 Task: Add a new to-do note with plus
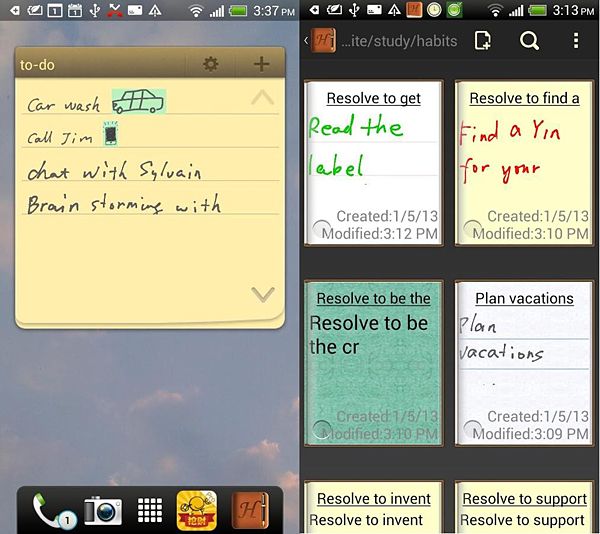pyautogui.click(x=261, y=64)
